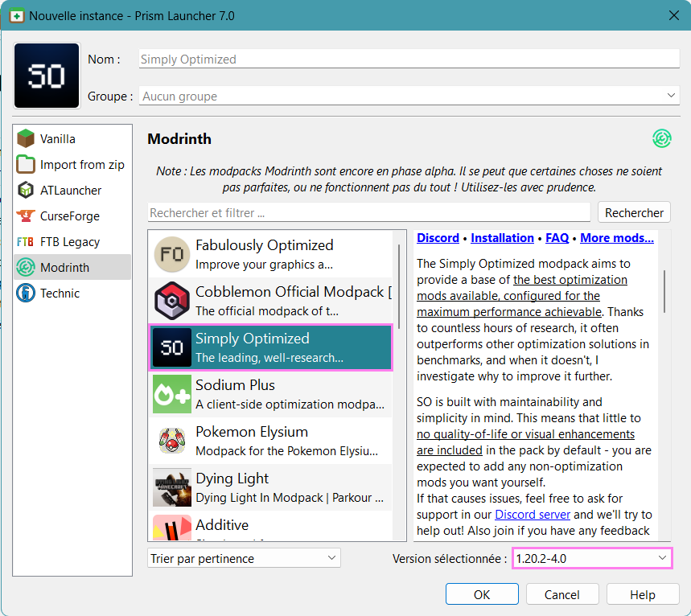This screenshot has height=616, width=691.
Task: Click the Pokemon Elysium icon
Action: point(172,441)
